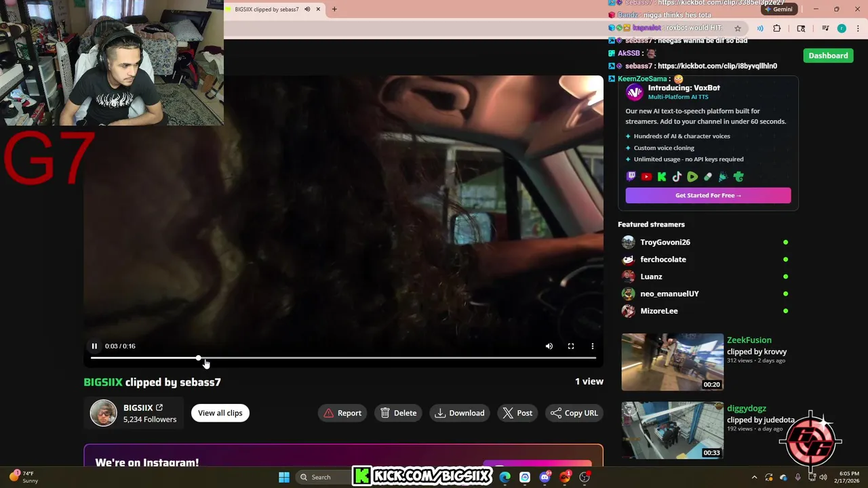Pause the clip video
Image resolution: width=868 pixels, height=488 pixels.
(x=94, y=346)
